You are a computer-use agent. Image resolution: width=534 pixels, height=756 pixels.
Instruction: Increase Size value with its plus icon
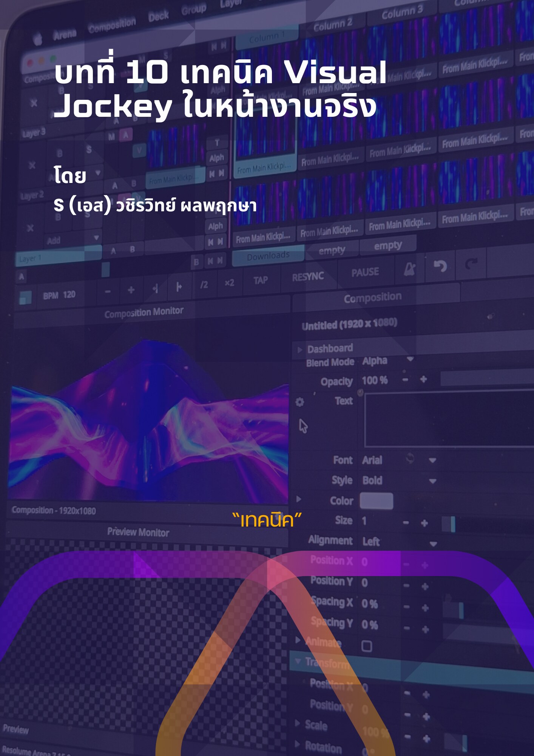(x=424, y=523)
